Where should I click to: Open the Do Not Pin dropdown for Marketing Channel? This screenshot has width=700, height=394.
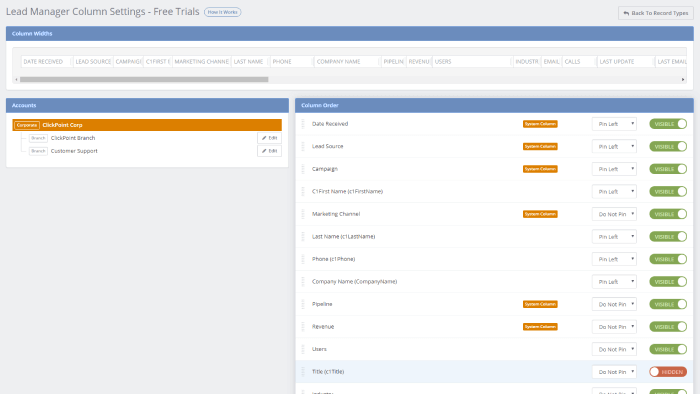(614, 214)
